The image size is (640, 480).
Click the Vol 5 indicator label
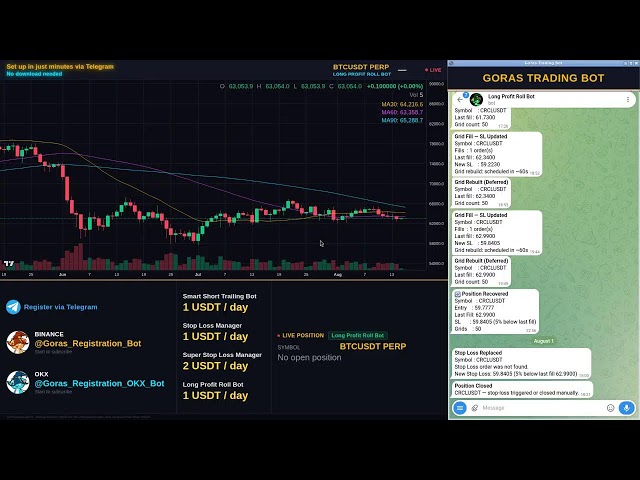click(416, 95)
